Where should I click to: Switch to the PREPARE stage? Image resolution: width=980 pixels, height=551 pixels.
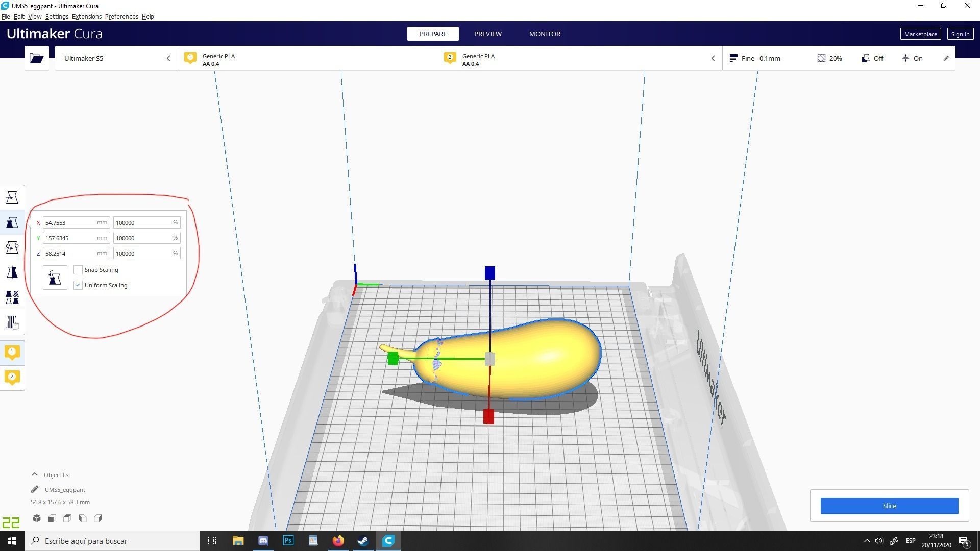433,34
